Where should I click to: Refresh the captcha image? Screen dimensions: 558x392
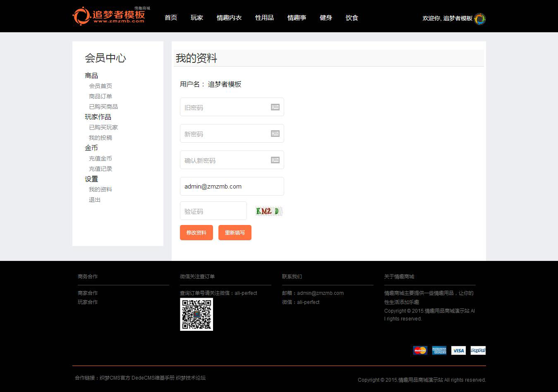pyautogui.click(x=269, y=211)
